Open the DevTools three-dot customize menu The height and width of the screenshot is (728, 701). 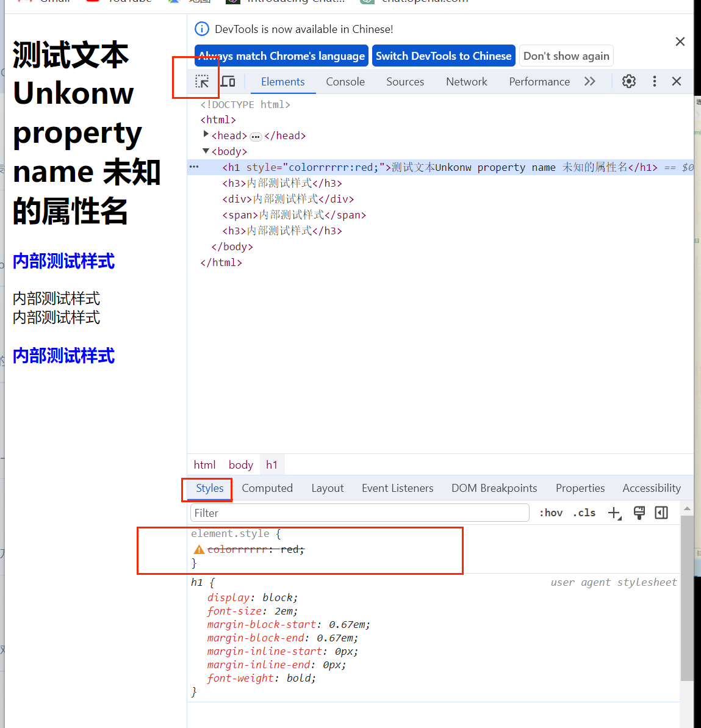pyautogui.click(x=654, y=81)
